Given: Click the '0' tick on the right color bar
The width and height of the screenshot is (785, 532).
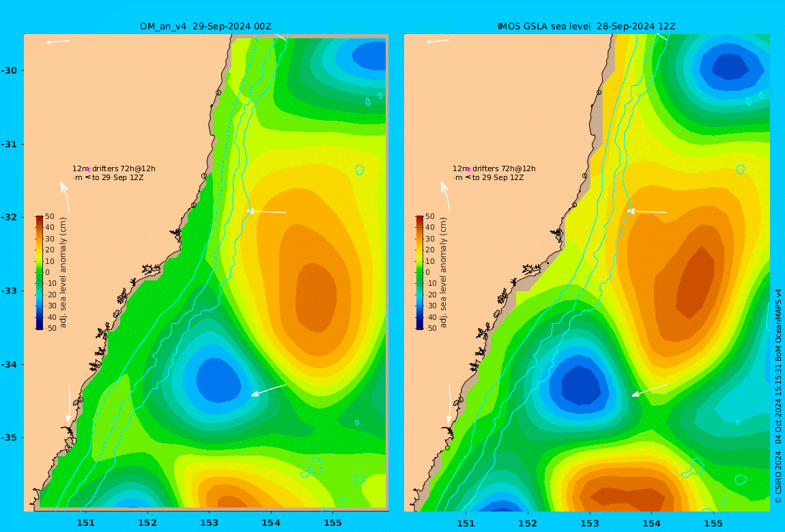Looking at the screenshot, I should pyautogui.click(x=427, y=273).
